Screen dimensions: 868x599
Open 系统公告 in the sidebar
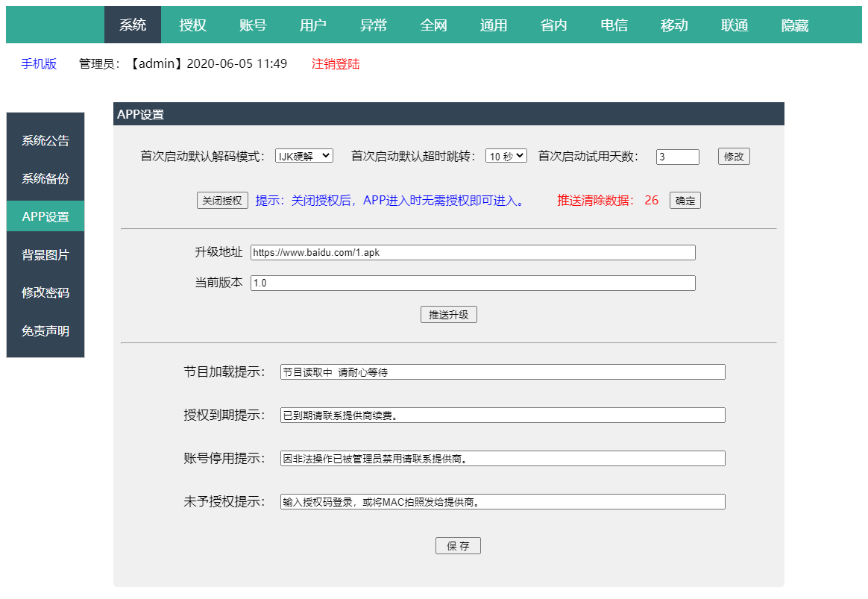click(x=45, y=141)
